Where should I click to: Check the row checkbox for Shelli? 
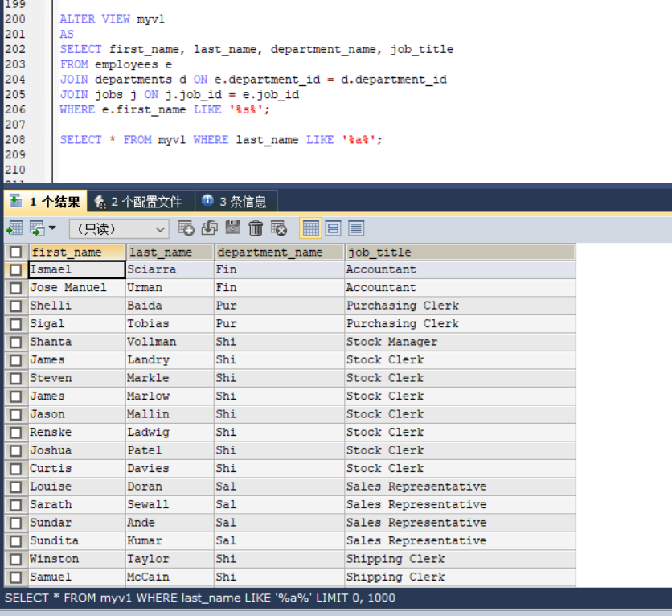(x=16, y=306)
